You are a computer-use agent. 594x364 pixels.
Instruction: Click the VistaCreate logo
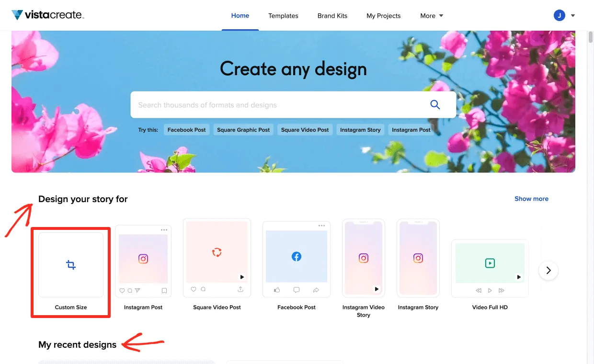tap(48, 15)
